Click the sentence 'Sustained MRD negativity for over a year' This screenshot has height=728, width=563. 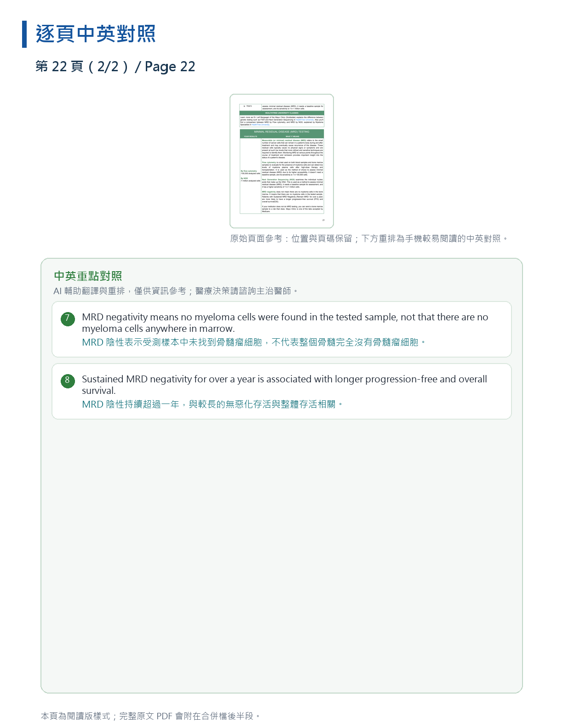pos(284,385)
